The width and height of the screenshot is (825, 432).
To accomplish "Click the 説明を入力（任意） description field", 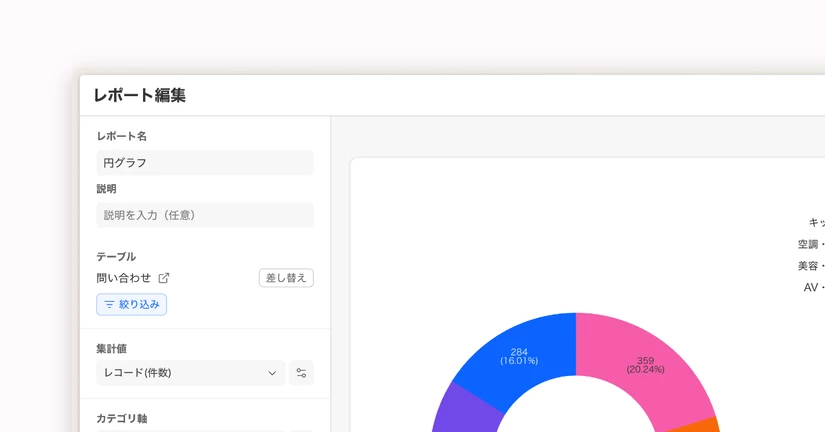I will click(205, 215).
